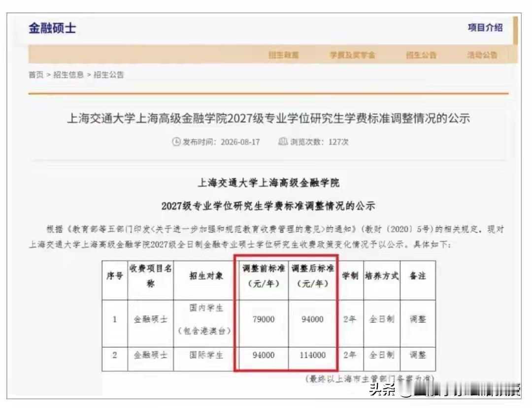Select the 招生公告 navigation tab

[x=421, y=55]
